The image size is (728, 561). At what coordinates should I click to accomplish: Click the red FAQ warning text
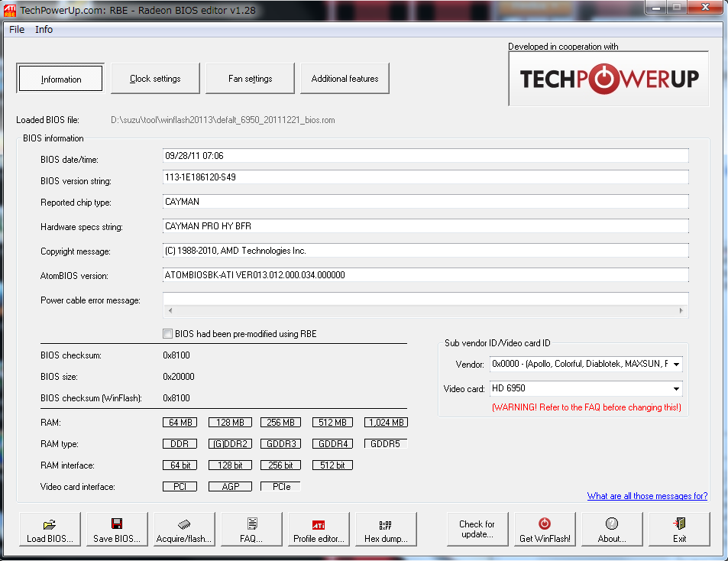[587, 407]
